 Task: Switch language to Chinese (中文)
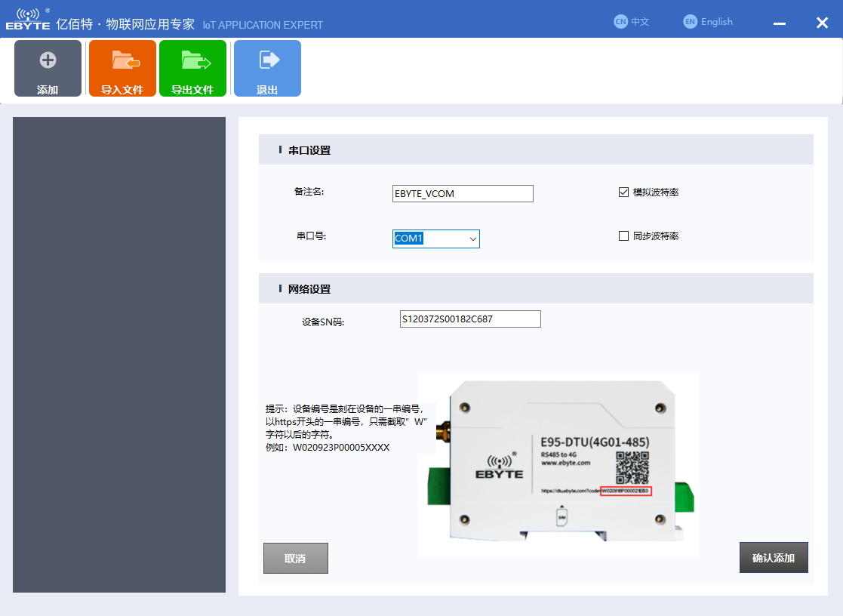pyautogui.click(x=632, y=22)
